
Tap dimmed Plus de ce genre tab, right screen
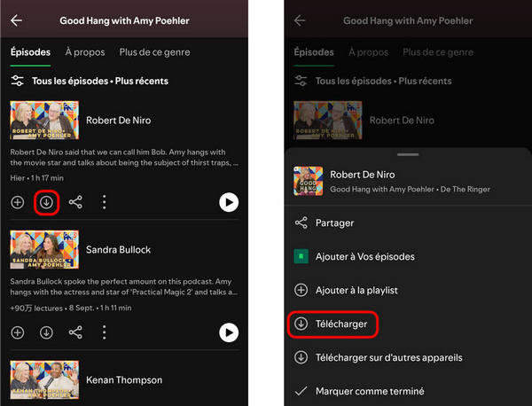(x=438, y=52)
